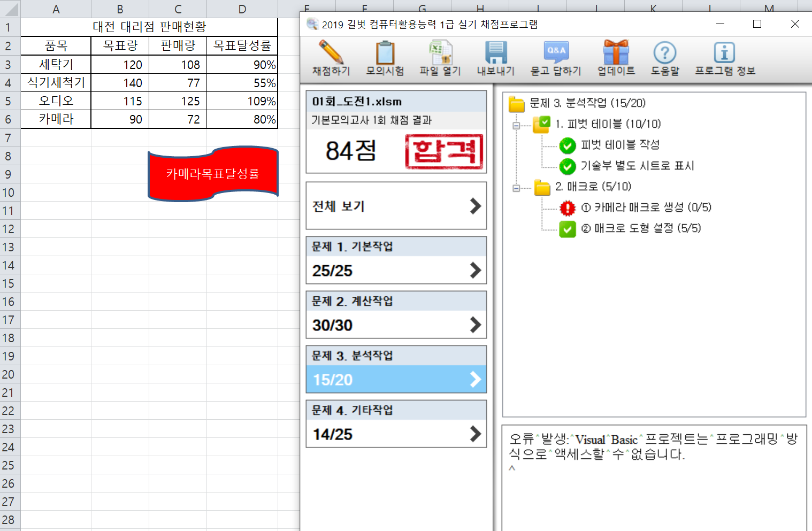Collapse the 매크로 tree node

(516, 188)
